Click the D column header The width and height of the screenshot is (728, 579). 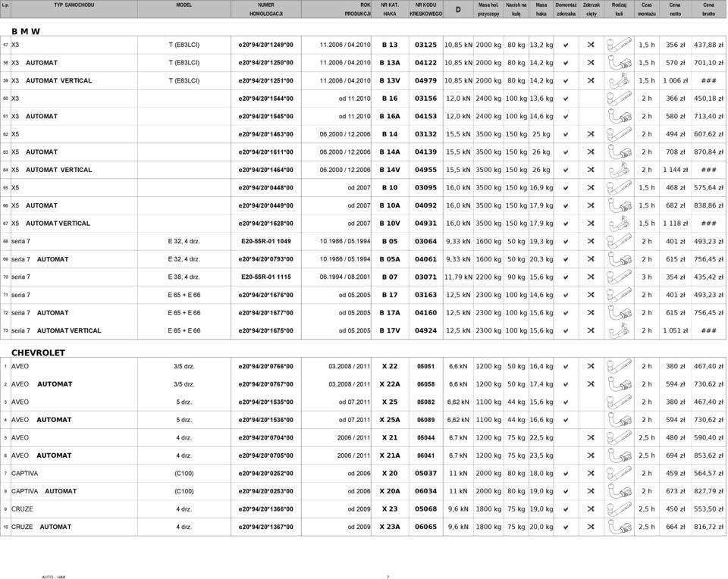click(458, 10)
